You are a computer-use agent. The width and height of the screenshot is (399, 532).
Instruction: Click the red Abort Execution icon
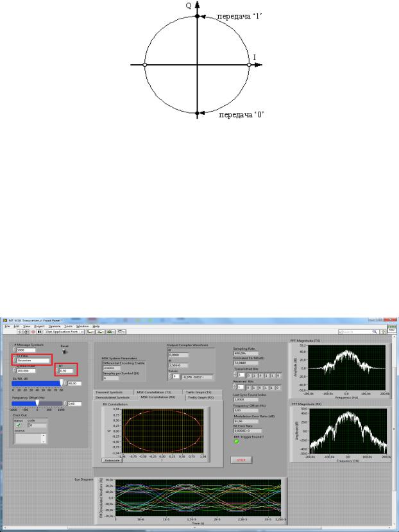click(33, 332)
